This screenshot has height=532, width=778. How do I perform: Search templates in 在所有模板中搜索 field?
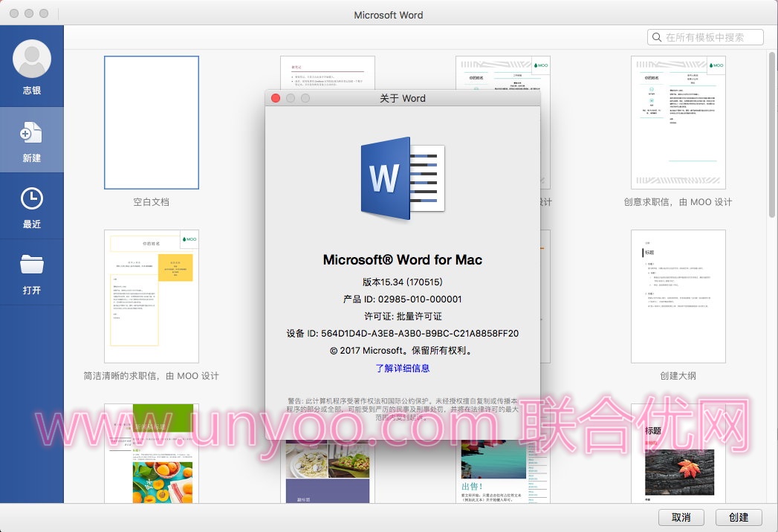pos(705,37)
